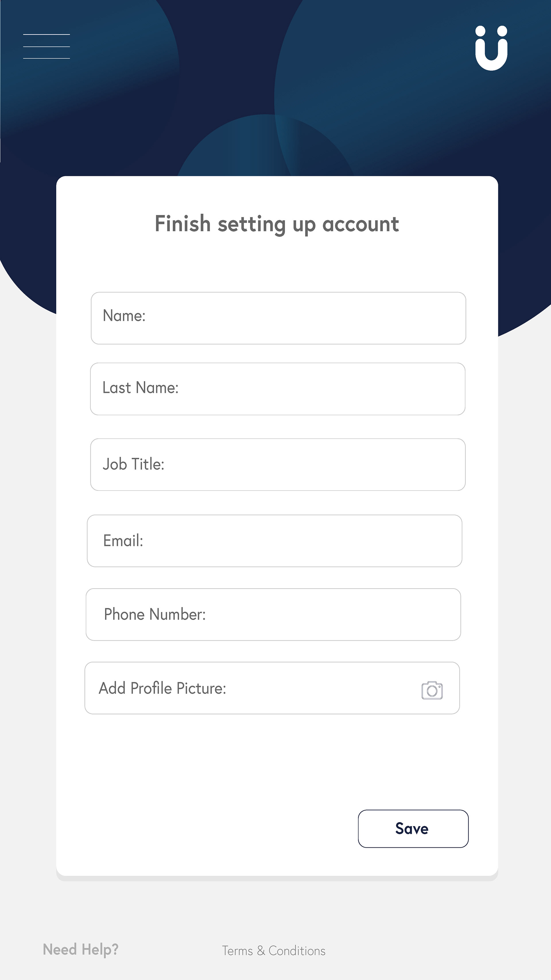Select the Add Profile Picture field
This screenshot has width=551, height=980.
pos(272,688)
